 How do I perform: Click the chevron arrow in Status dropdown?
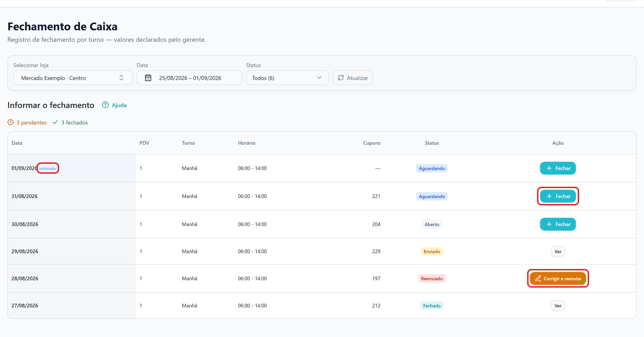click(319, 78)
